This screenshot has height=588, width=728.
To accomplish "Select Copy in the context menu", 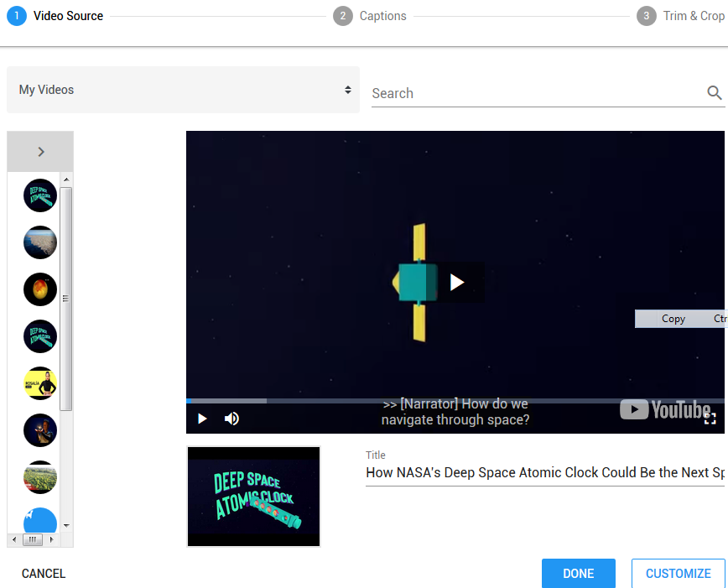I will [x=673, y=319].
